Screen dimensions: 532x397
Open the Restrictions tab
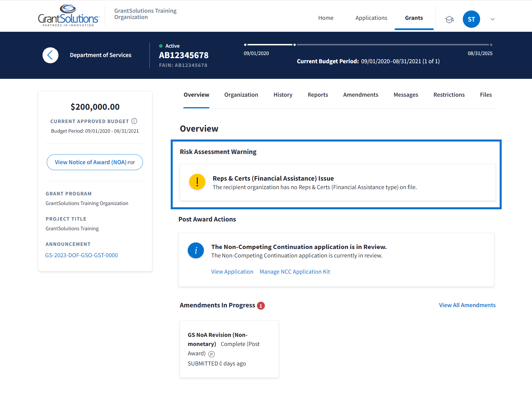coord(449,95)
